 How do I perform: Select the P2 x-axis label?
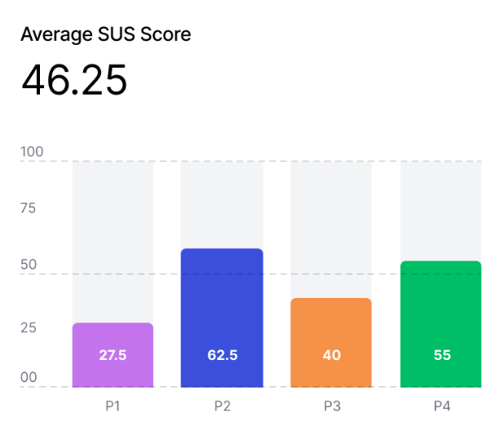pos(222,406)
